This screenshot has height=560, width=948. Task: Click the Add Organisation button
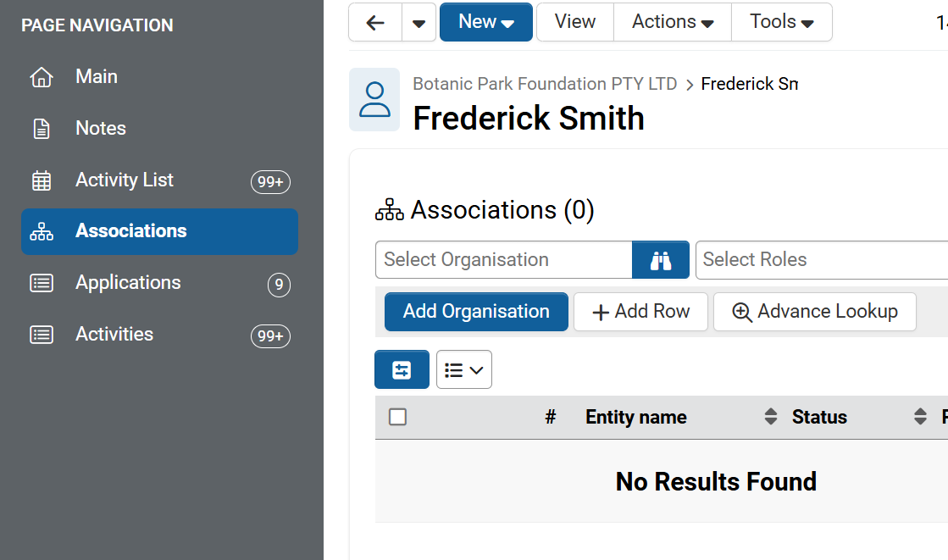[476, 312]
